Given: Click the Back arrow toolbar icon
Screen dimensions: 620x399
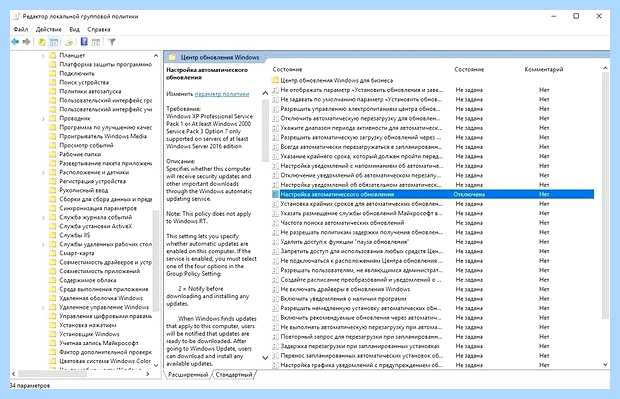Looking at the screenshot, I should tap(15, 42).
